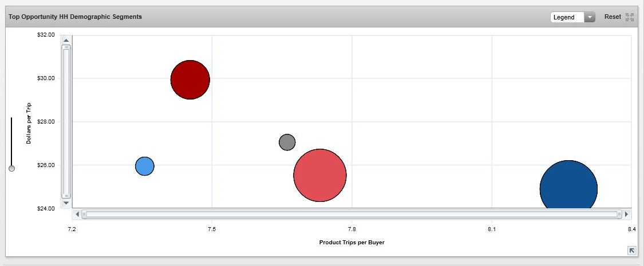Click the vertical scrollbar up arrow
Screen dimensions: 644x266
point(66,41)
